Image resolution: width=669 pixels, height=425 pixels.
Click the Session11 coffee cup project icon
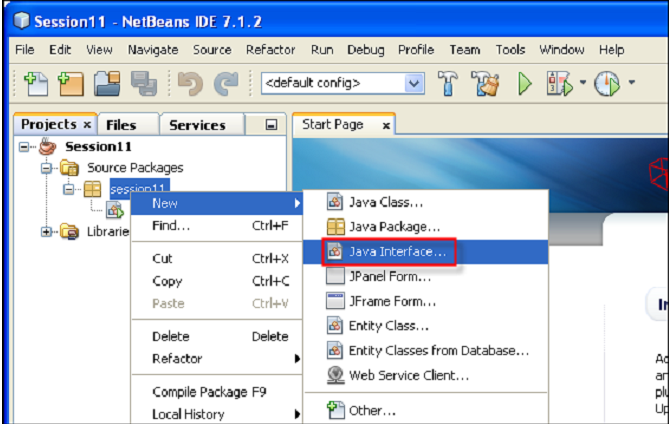[47, 146]
